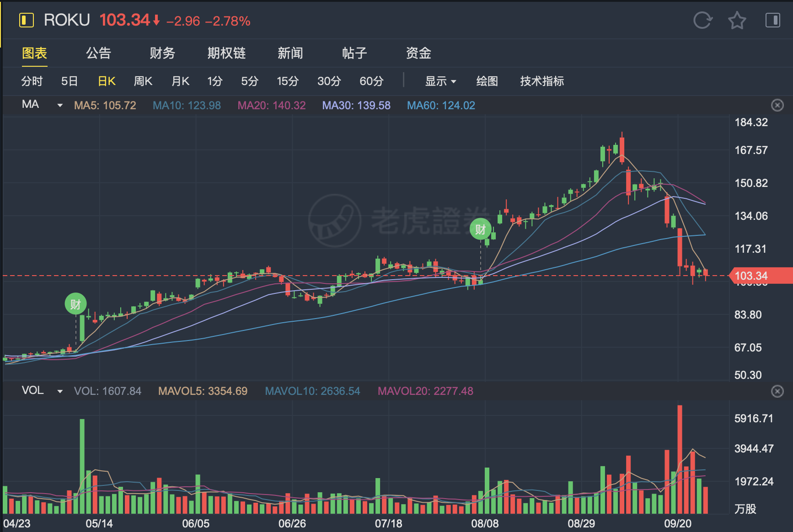Click the 财 earnings marker near 05/14

pos(75,304)
